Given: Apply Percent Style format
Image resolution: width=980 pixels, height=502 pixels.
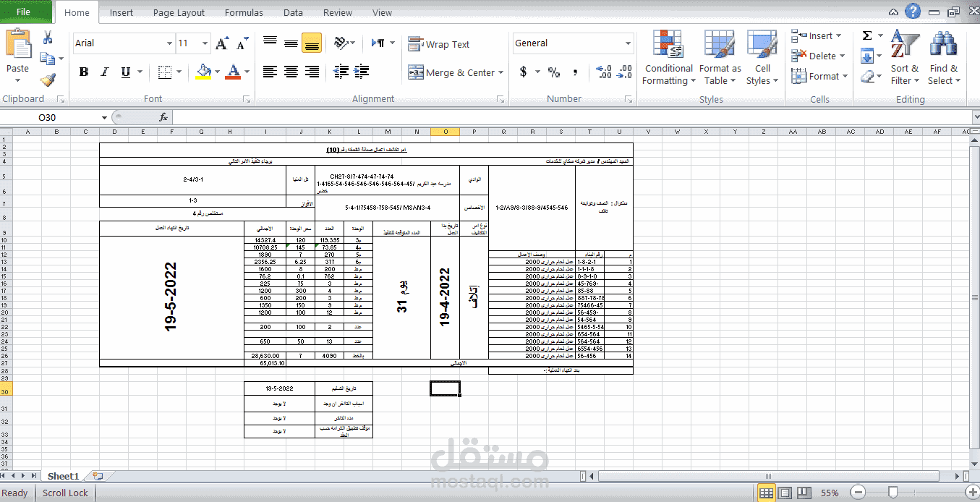Looking at the screenshot, I should coord(554,72).
